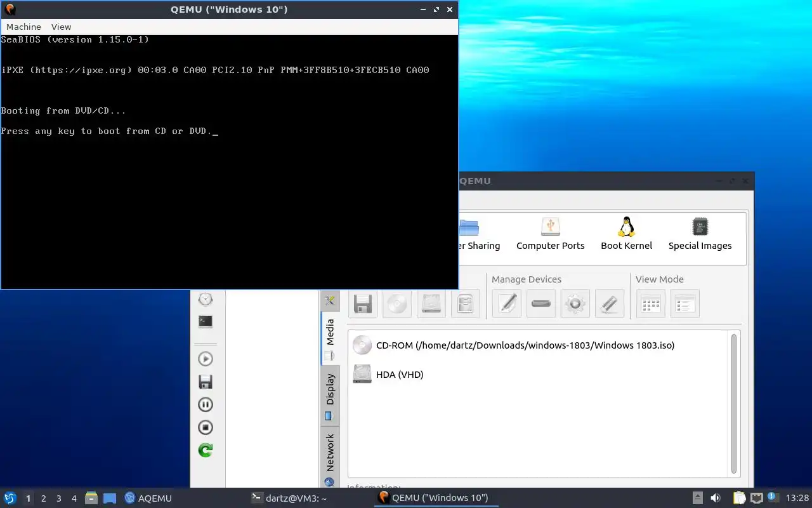Open the file manager from the taskbar
The width and height of the screenshot is (812, 508).
pyautogui.click(x=91, y=498)
